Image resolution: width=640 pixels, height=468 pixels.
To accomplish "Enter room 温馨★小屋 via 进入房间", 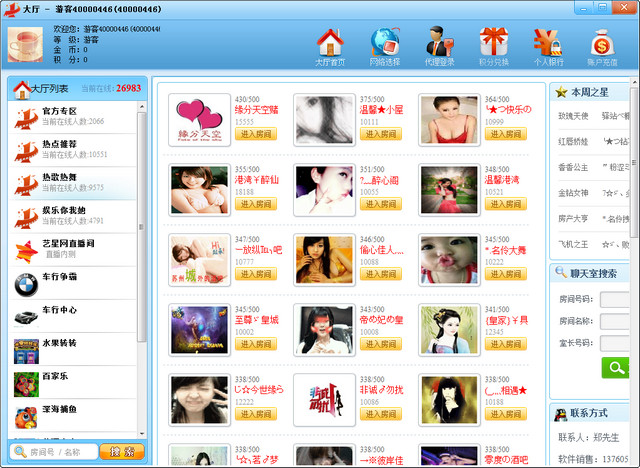I will coord(381,134).
